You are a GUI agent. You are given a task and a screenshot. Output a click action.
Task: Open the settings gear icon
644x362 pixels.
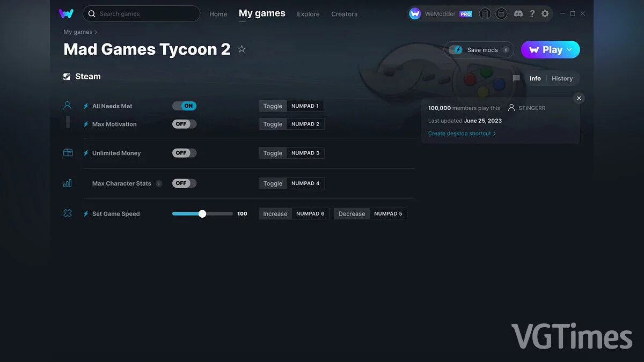[545, 13]
